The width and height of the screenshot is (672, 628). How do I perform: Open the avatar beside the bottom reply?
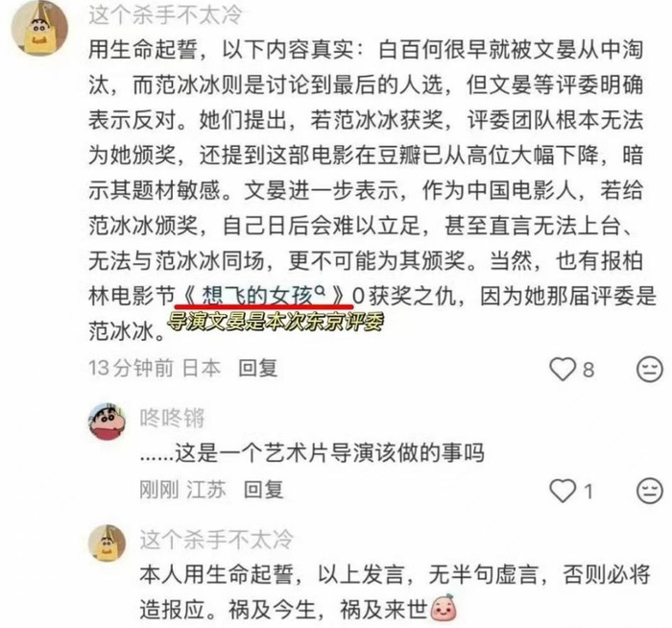(x=108, y=543)
